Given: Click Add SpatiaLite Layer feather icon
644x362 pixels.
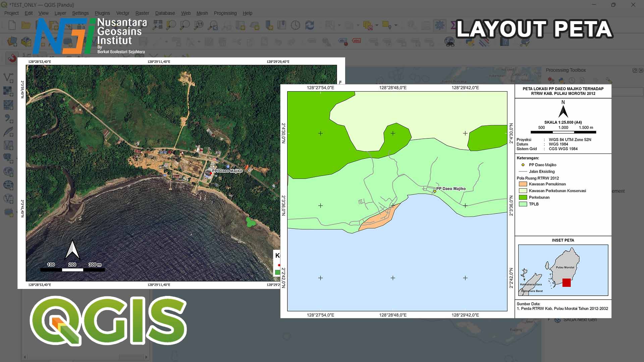Looking at the screenshot, I should 8,132.
